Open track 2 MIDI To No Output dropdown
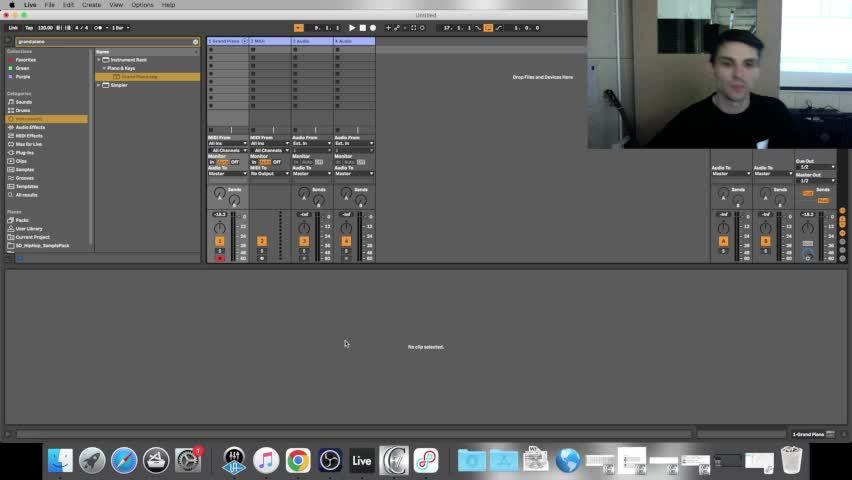The image size is (852, 480). click(x=270, y=173)
